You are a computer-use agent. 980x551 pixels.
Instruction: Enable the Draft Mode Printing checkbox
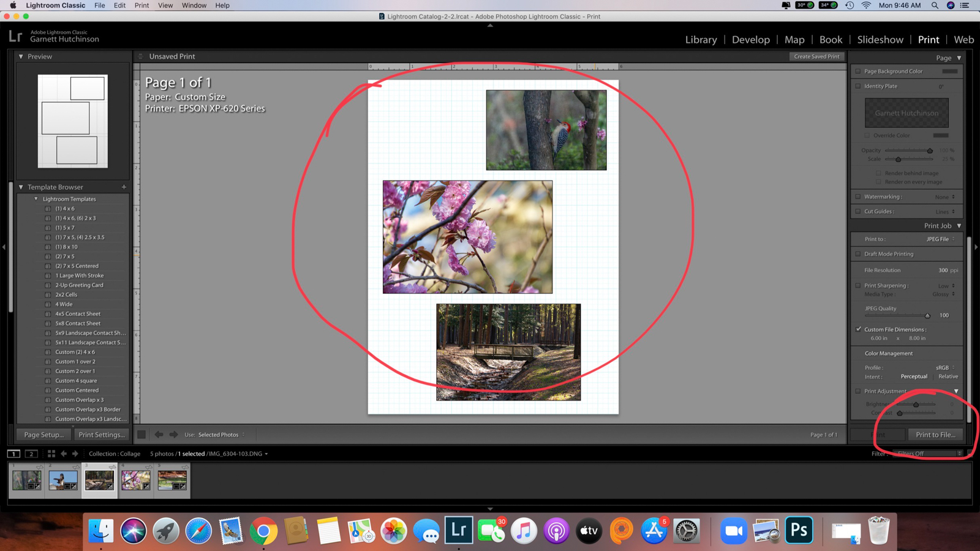click(x=858, y=253)
